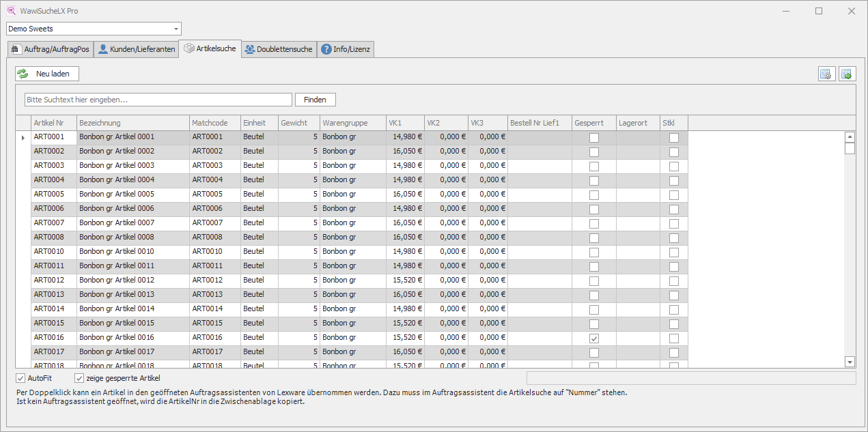Tick the Stkl checkbox for ART0003
868x432 pixels.
674,166
